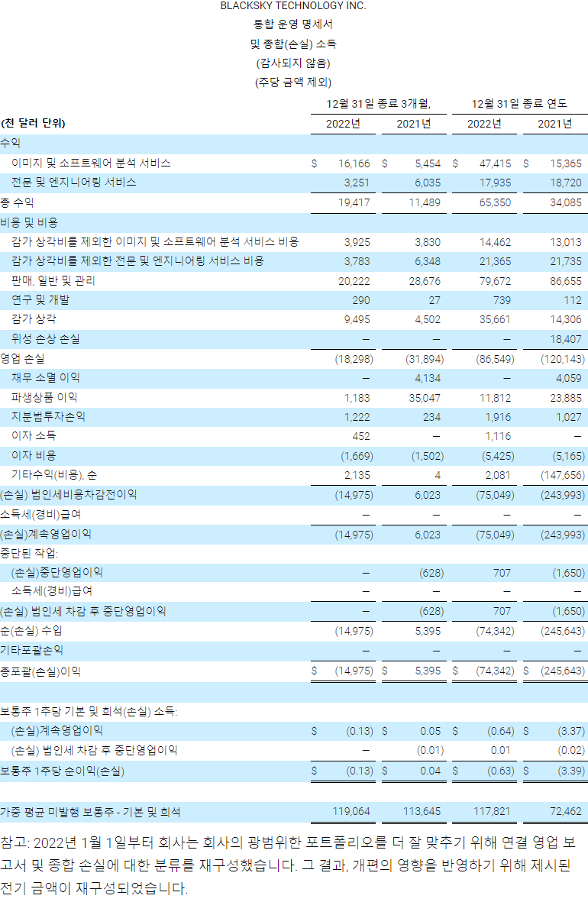This screenshot has width=588, height=902.
Task: Click the value '4,134'
Action: 428,379
